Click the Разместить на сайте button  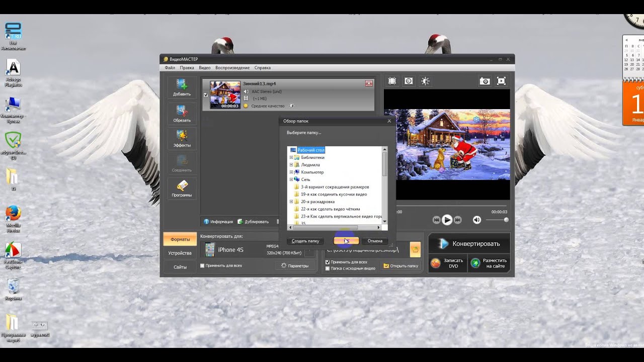(489, 263)
